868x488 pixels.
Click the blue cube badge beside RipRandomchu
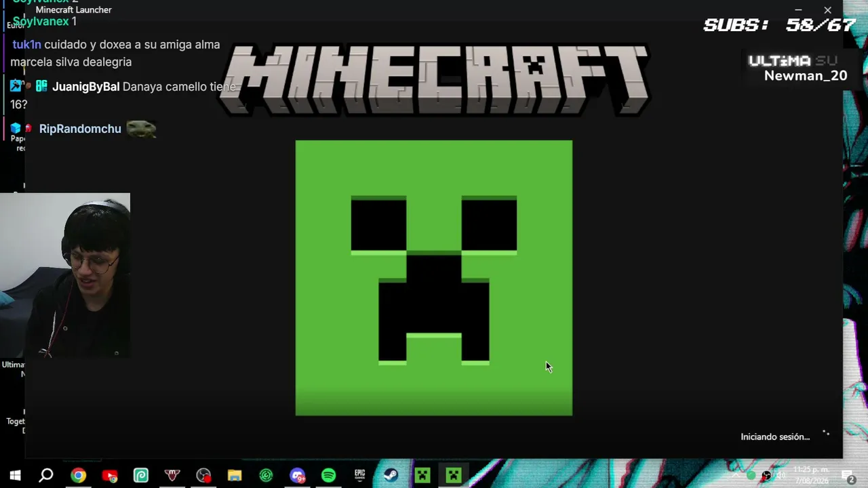(x=15, y=128)
